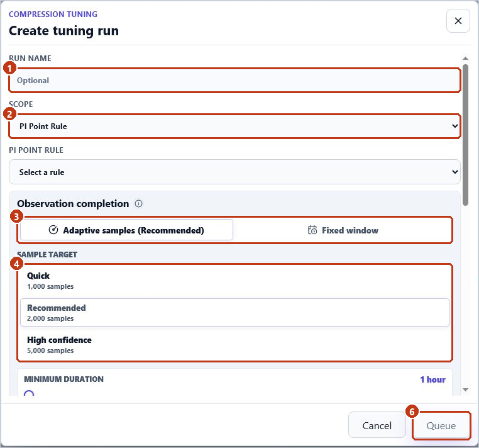479x448 pixels.
Task: Click the scrollbar up arrow
Action: [465, 58]
